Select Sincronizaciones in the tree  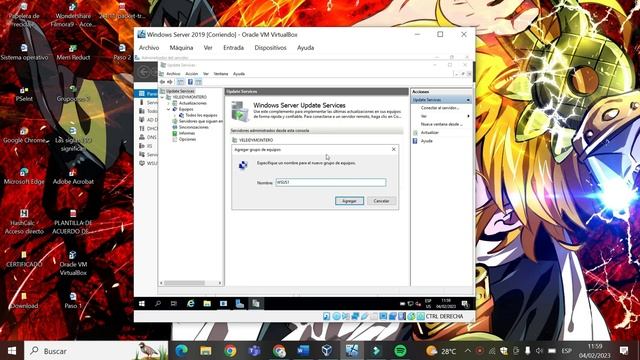point(193,127)
